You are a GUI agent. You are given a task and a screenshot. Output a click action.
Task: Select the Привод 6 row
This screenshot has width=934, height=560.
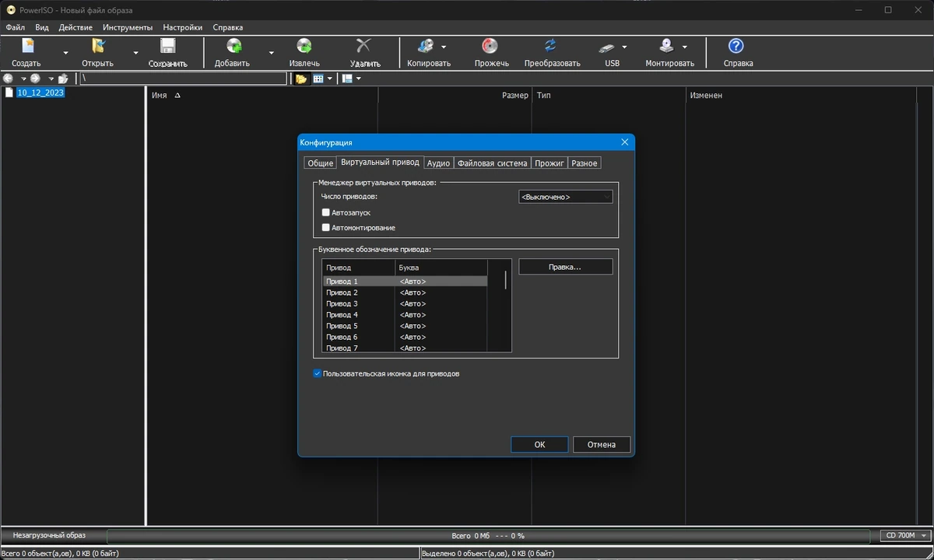click(405, 338)
